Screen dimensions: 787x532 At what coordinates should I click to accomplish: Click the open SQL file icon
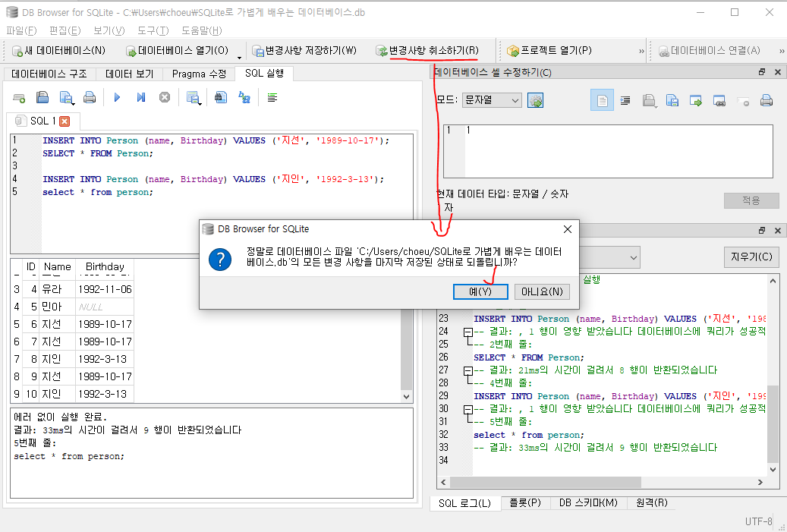click(42, 97)
